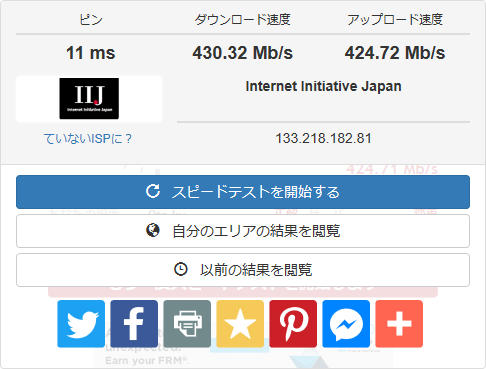486x369 pixels.
Task: Click the 11 ms ping value
Action: click(91, 53)
